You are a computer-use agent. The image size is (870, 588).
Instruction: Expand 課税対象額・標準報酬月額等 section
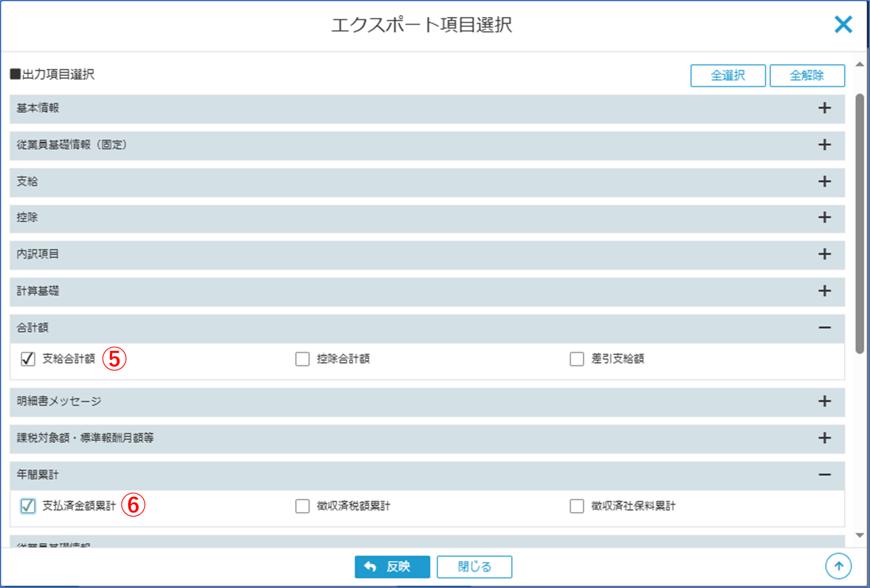824,438
